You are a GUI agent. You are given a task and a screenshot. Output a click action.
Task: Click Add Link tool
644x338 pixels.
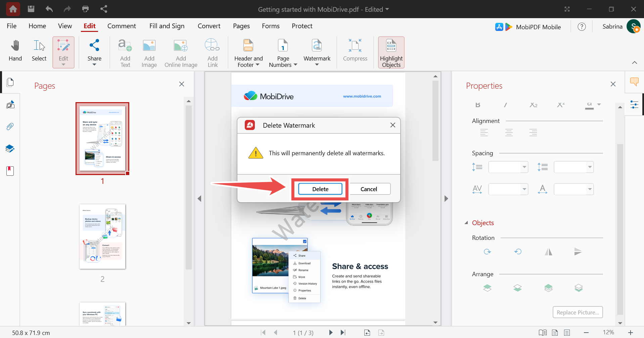click(x=212, y=53)
